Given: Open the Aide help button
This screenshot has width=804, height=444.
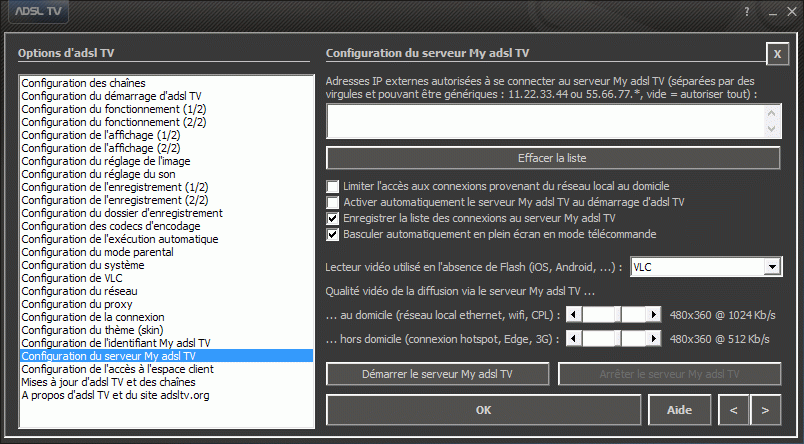Looking at the screenshot, I should (x=679, y=410).
